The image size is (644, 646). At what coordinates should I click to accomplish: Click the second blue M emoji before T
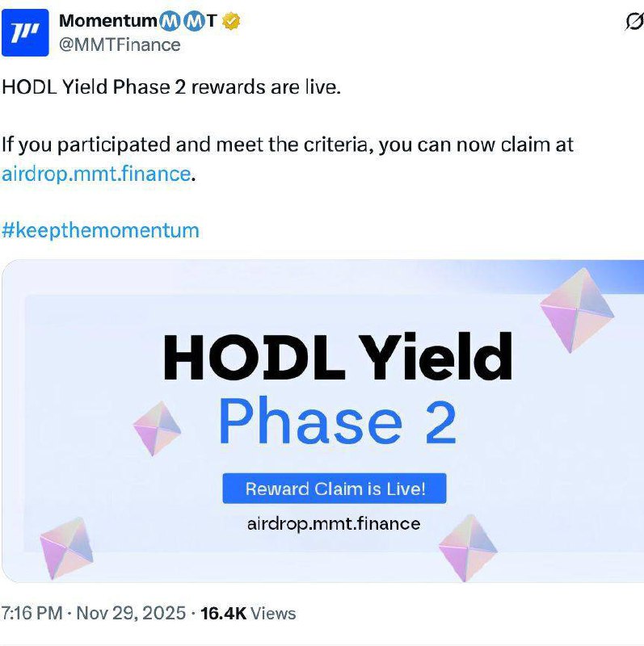194,21
